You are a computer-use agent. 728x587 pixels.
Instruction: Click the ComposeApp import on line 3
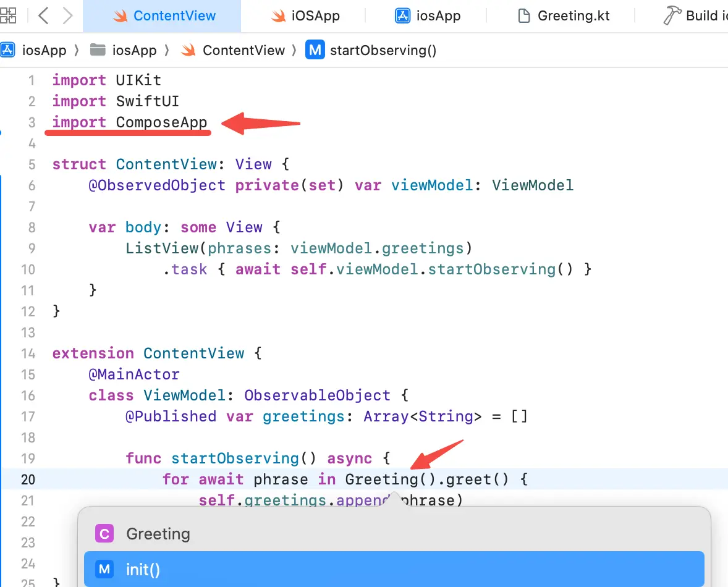point(161,122)
